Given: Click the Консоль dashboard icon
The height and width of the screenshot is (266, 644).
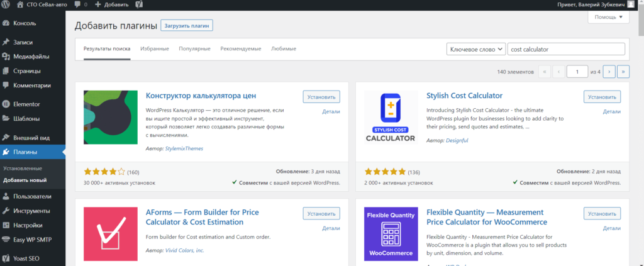Looking at the screenshot, I should (6, 23).
